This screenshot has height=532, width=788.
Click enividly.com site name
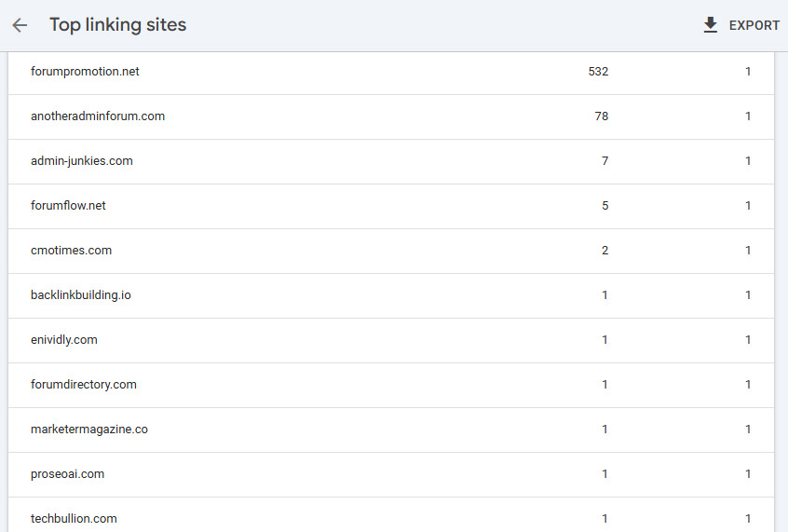64,340
